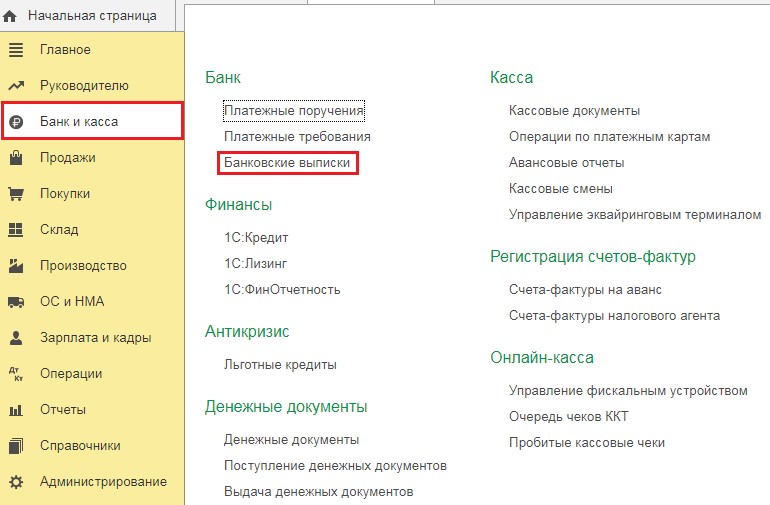Click the home icon beside Начальная страница
The width and height of the screenshot is (770, 505).
point(10,16)
